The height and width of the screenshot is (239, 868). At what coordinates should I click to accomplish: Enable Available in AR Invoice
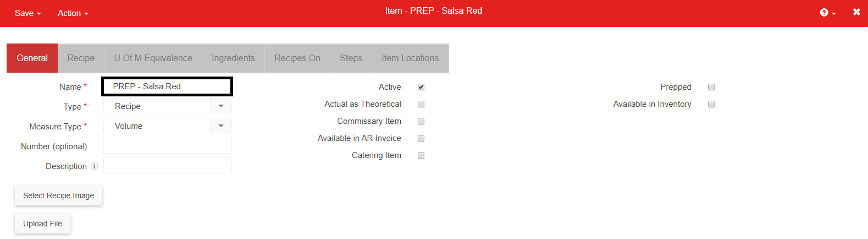coord(421,138)
